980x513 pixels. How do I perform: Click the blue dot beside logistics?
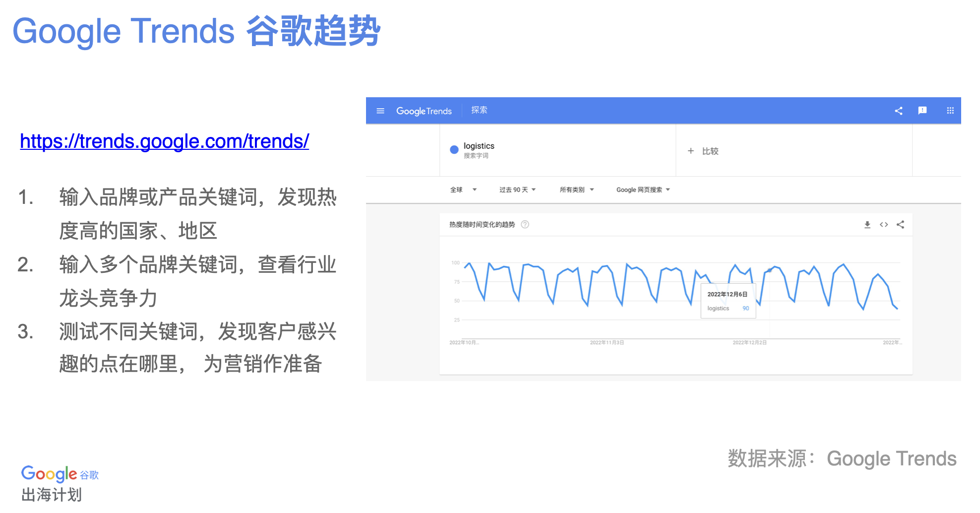(x=454, y=149)
